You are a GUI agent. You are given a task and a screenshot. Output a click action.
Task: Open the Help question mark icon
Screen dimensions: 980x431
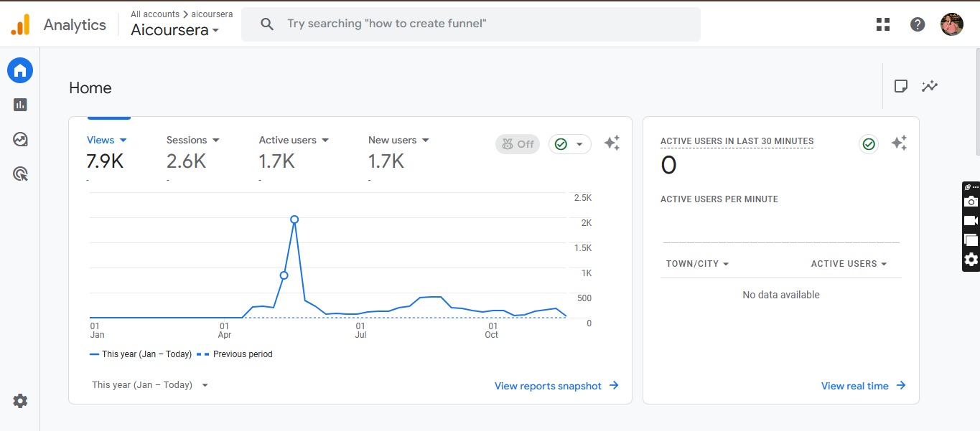pos(918,24)
